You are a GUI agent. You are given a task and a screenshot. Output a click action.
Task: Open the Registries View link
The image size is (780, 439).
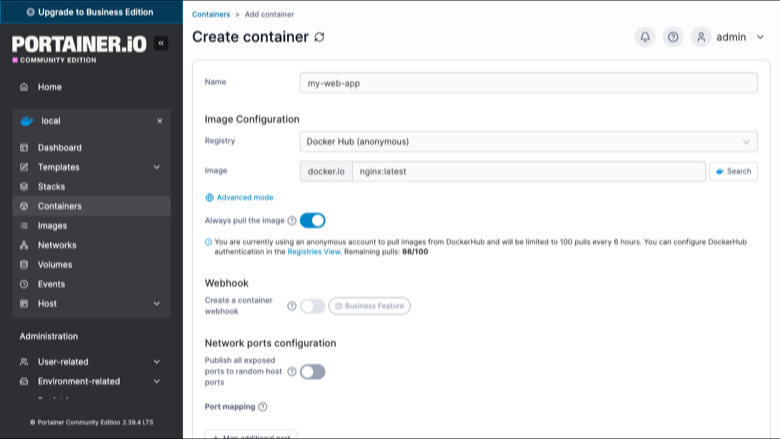[314, 252]
